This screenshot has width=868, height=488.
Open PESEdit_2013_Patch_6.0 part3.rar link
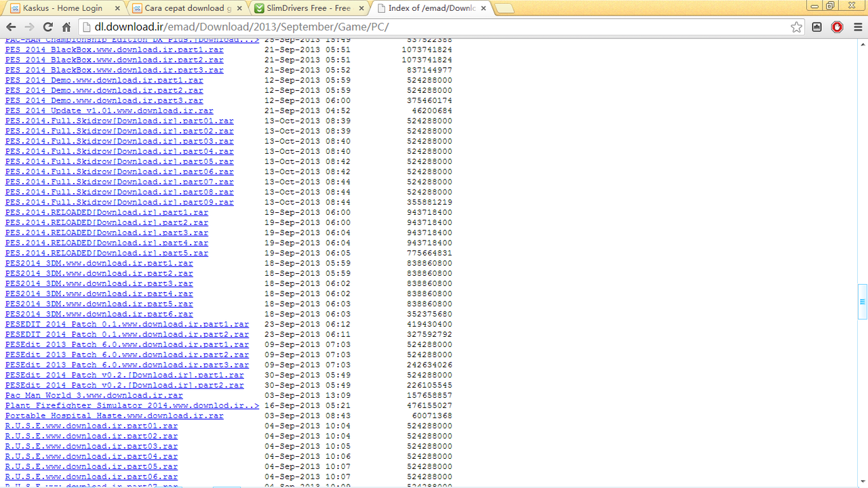[x=127, y=365]
